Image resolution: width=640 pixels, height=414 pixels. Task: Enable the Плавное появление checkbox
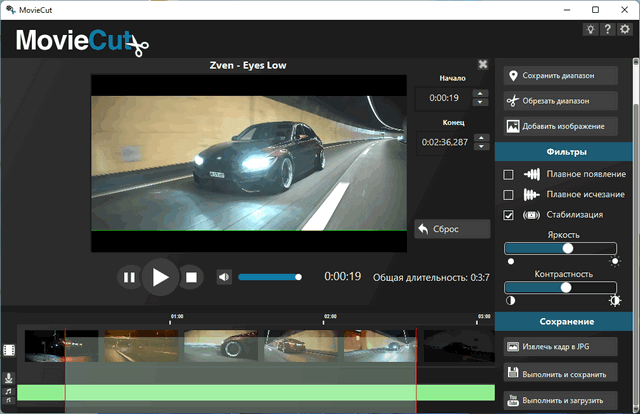point(509,175)
